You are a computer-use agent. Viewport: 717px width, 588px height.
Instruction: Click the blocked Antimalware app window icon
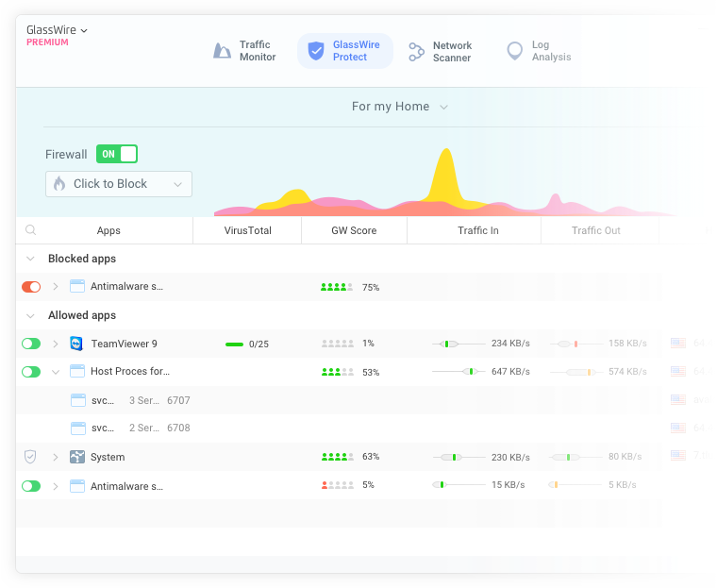76,286
